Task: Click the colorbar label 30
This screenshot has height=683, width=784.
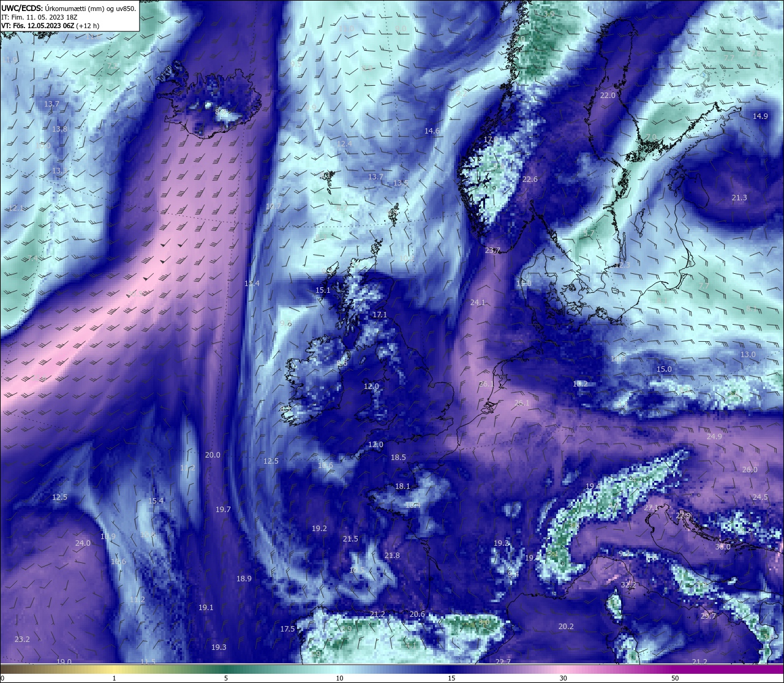Action: click(563, 678)
